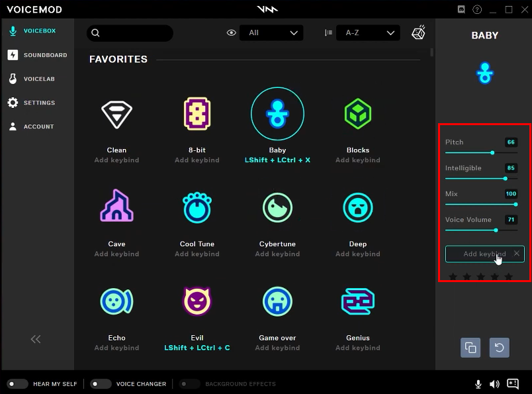Click the speaker output icon

click(x=494, y=383)
